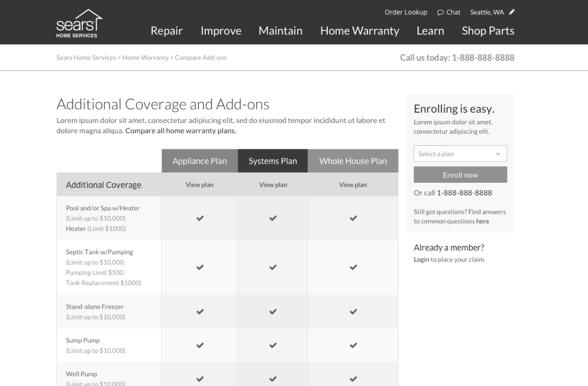
Task: Click View plan under Appliance Plan
Action: 199,185
